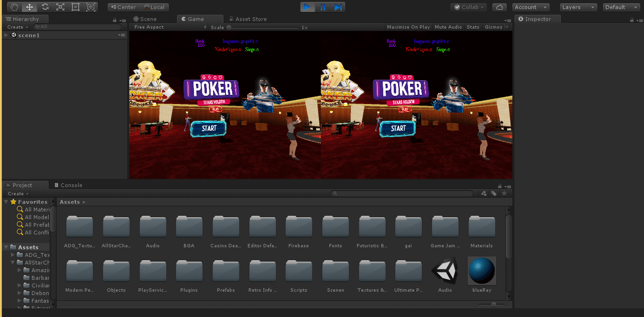The image size is (644, 317).
Task: Pause the game
Action: pyautogui.click(x=323, y=7)
